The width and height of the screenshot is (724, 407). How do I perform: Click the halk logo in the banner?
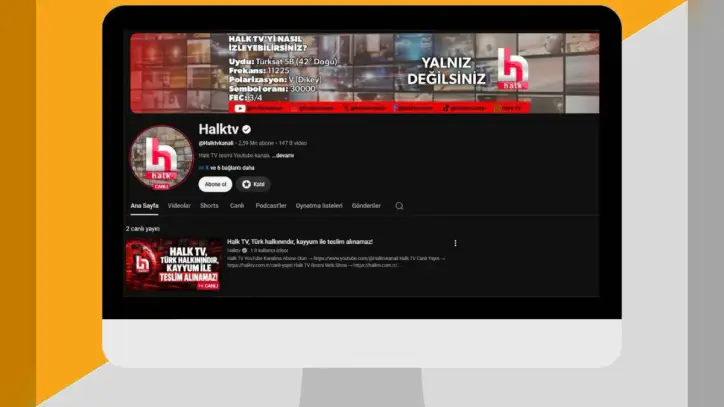[513, 68]
